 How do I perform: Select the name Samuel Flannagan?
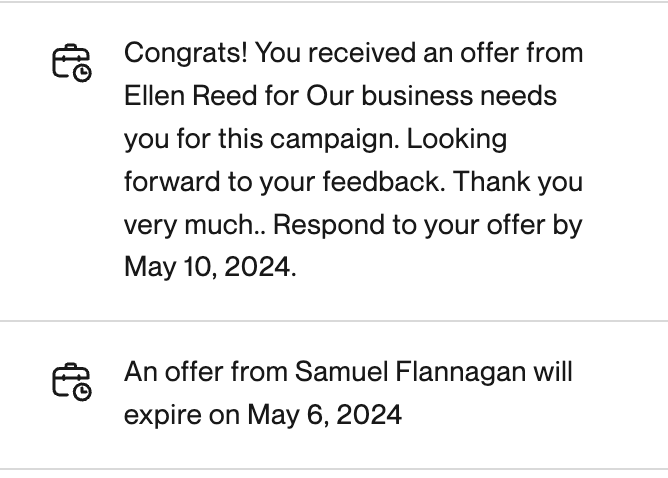(x=410, y=372)
